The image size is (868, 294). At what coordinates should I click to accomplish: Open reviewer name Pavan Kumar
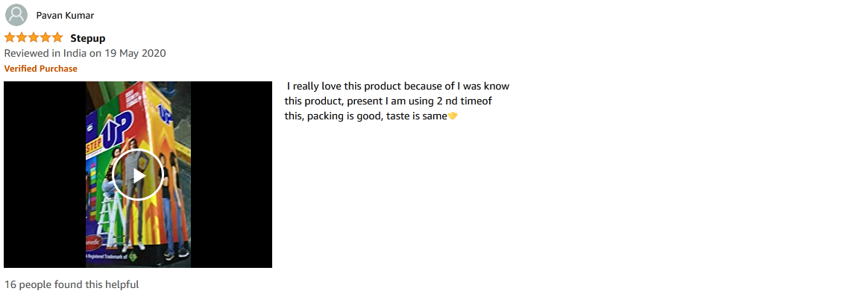66,16
